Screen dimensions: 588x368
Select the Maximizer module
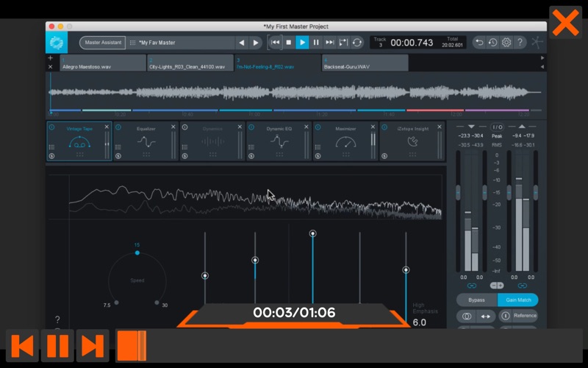345,141
